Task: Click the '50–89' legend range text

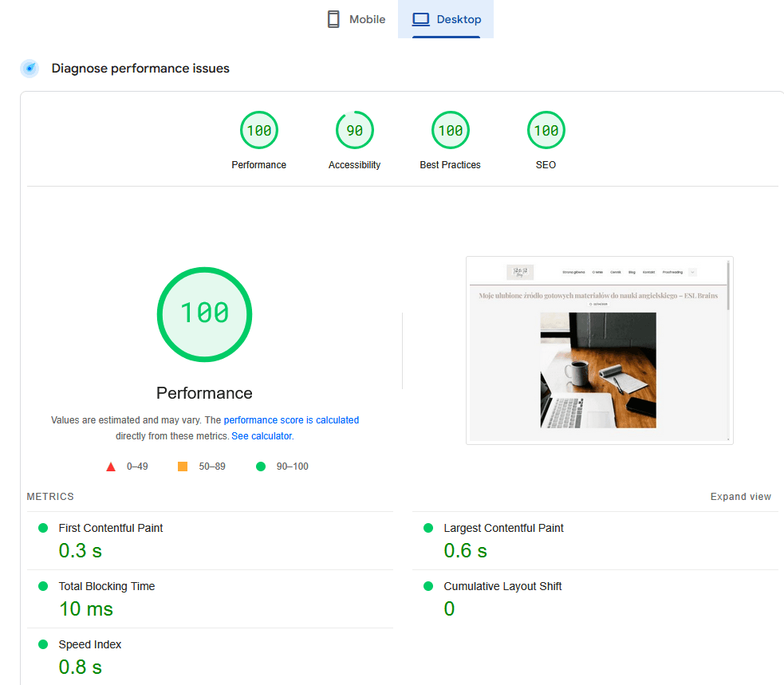Action: (212, 467)
